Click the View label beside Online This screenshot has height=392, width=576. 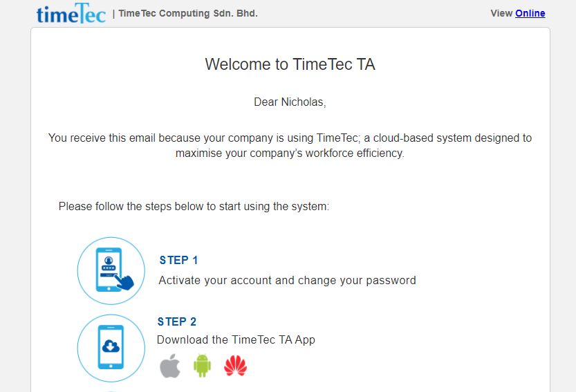click(x=501, y=13)
